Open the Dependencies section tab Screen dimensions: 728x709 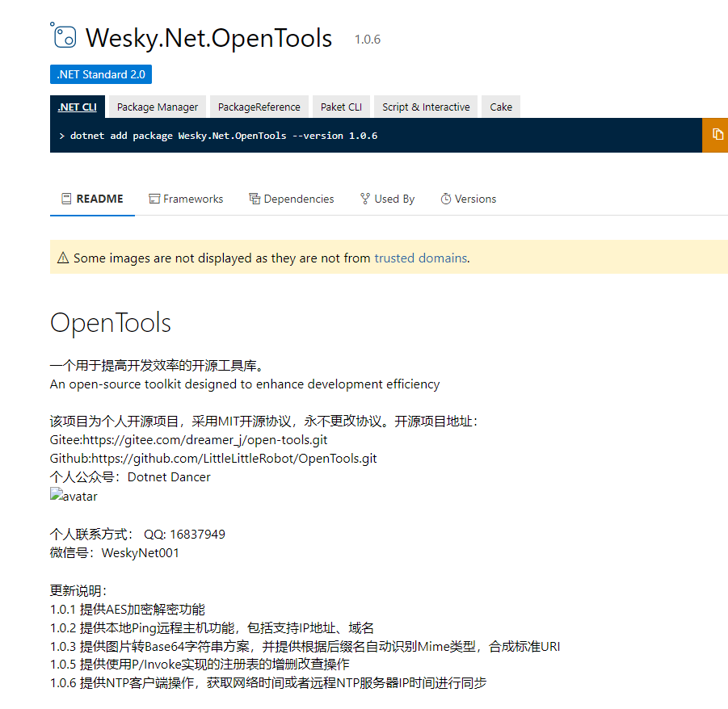[x=292, y=199]
